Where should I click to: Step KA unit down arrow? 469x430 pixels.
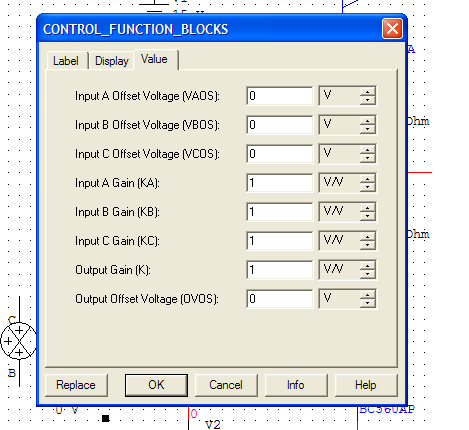[x=368, y=187]
